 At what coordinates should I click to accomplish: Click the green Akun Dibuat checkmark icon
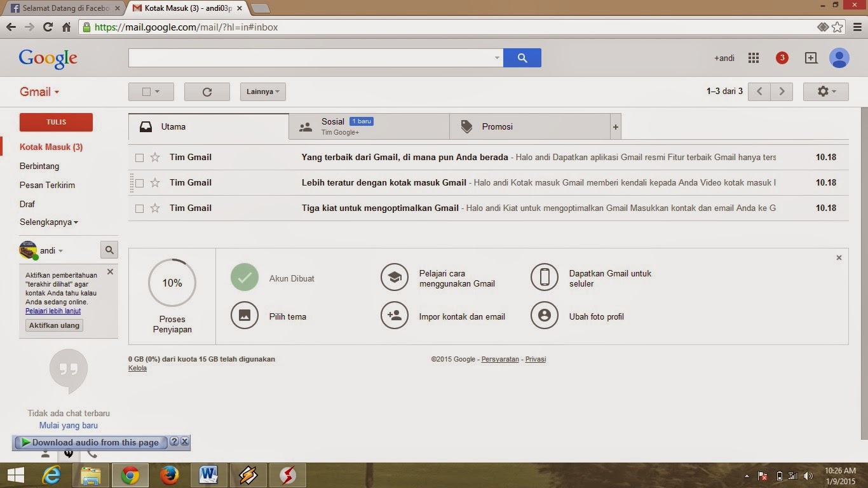tap(245, 277)
